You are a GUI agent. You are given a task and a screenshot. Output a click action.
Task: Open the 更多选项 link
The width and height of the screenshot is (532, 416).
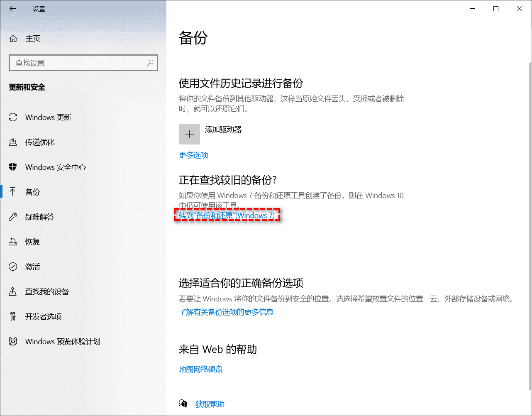[x=193, y=155]
